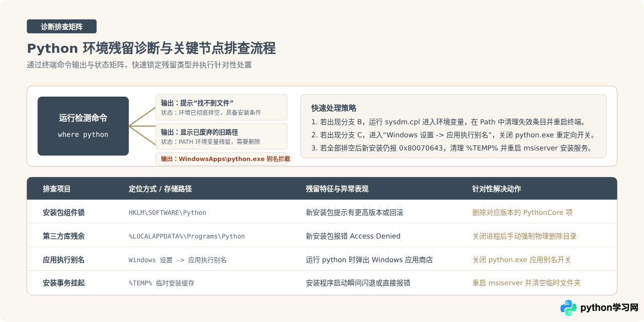The height and width of the screenshot is (322, 644).
Task: Click the subtitle starting 通过终端命令输出
Action: click(x=139, y=65)
